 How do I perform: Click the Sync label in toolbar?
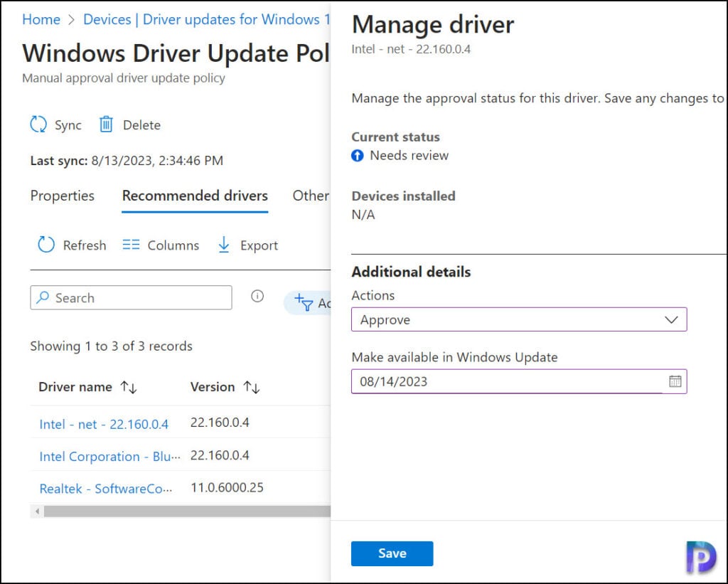point(68,125)
